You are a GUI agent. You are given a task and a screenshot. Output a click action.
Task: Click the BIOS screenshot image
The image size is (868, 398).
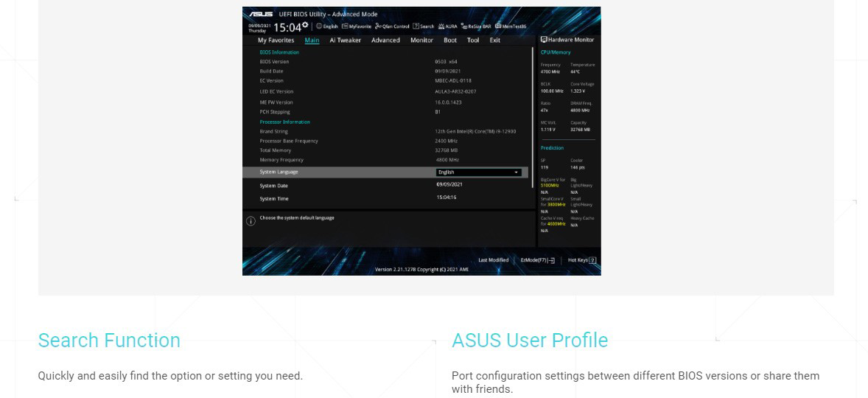421,142
